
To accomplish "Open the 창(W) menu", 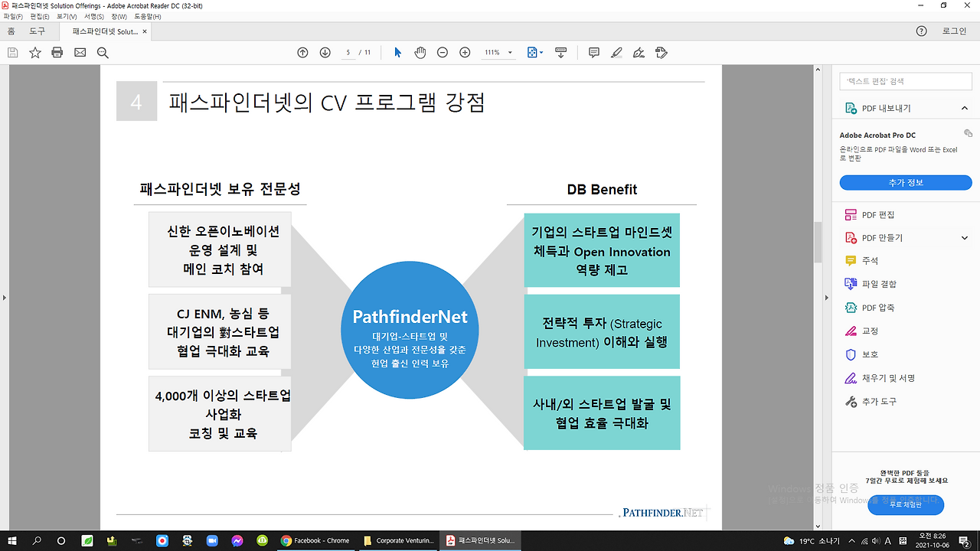I will (x=119, y=16).
